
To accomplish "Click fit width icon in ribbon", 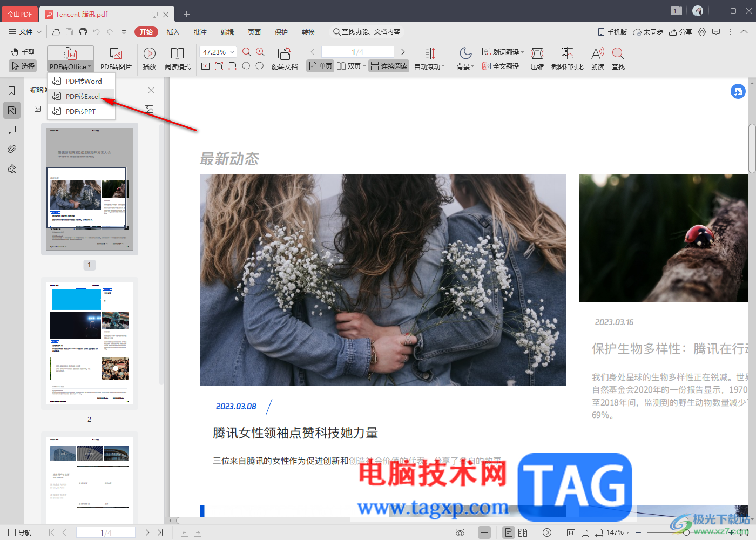I will pos(233,66).
